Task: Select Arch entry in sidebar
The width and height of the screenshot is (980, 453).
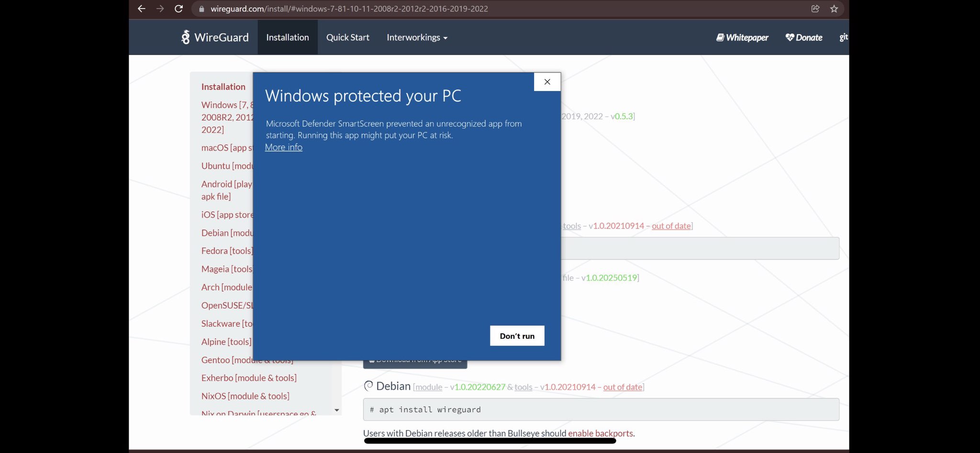Action: click(227, 287)
